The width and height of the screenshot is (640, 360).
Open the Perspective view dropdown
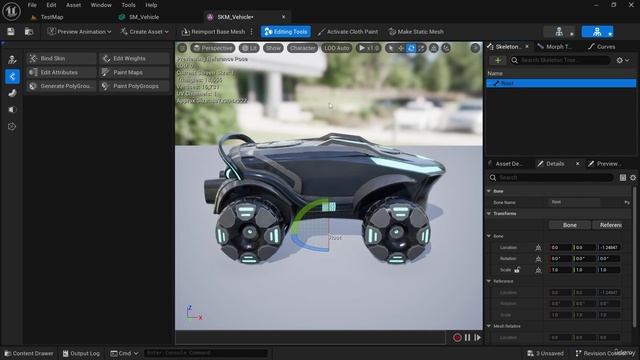coord(213,48)
